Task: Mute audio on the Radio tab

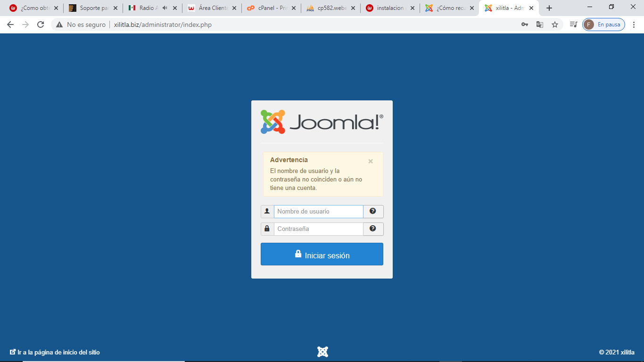Action: pyautogui.click(x=165, y=8)
